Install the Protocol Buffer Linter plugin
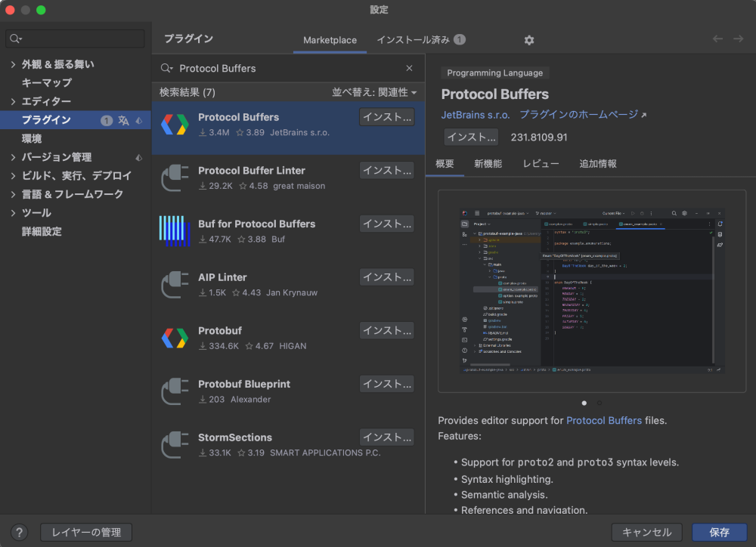Screen dimensions: 756x547 click(386, 171)
